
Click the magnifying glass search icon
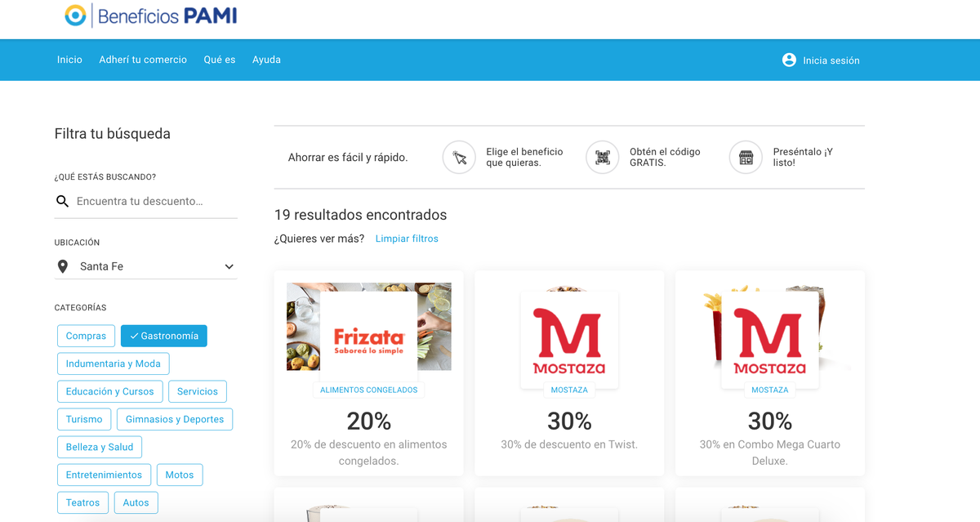coord(63,201)
